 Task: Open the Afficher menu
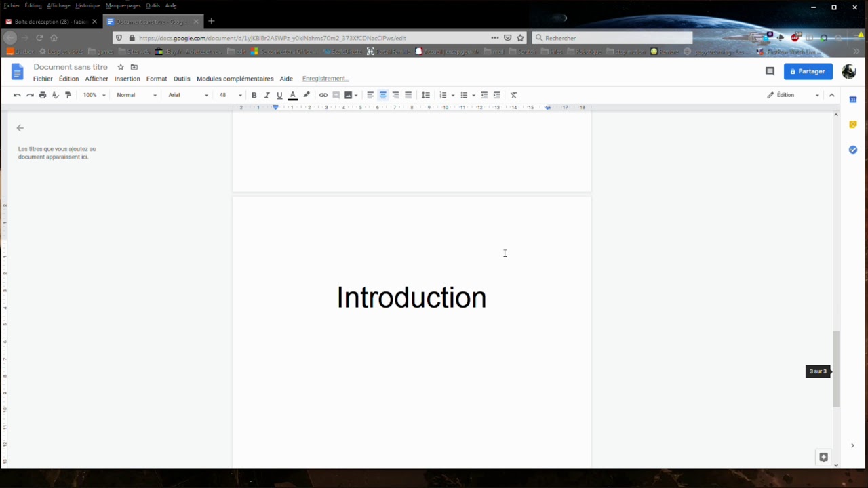pos(96,79)
